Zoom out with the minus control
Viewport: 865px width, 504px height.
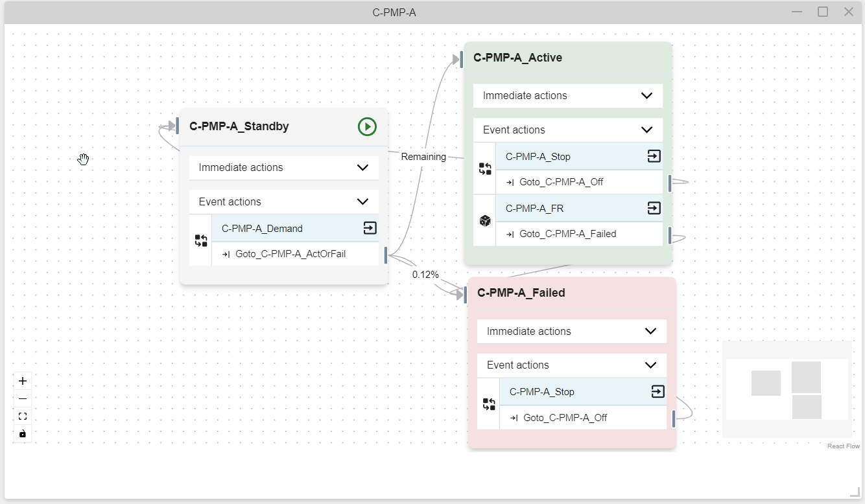(x=23, y=399)
